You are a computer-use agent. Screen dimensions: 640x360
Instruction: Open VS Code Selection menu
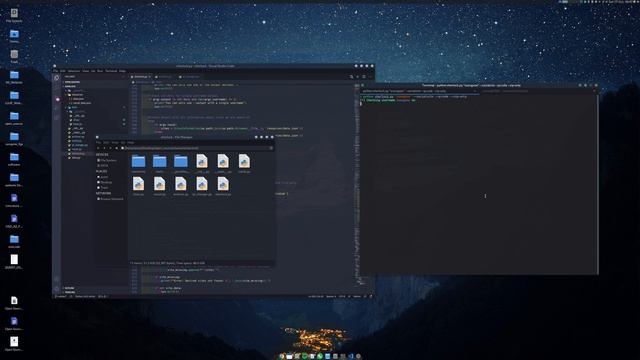74,71
